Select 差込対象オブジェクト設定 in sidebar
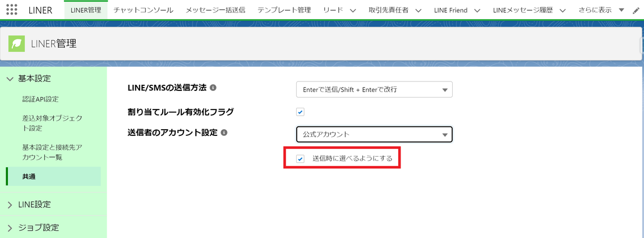644x238 pixels. click(52, 123)
